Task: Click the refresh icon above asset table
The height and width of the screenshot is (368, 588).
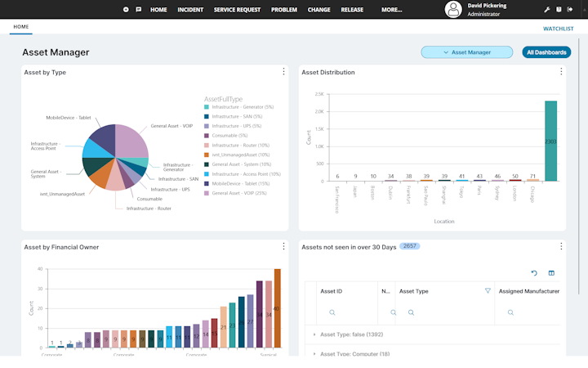Action: point(534,273)
